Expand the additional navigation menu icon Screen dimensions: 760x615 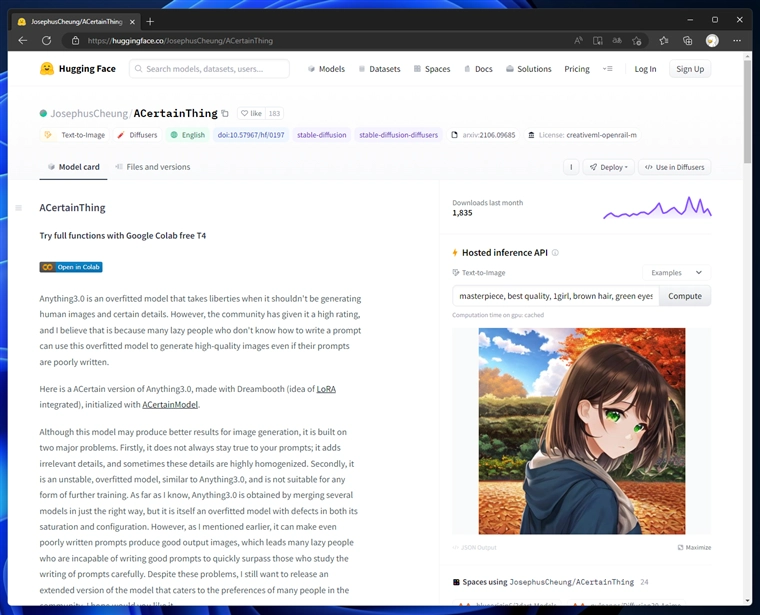click(607, 69)
